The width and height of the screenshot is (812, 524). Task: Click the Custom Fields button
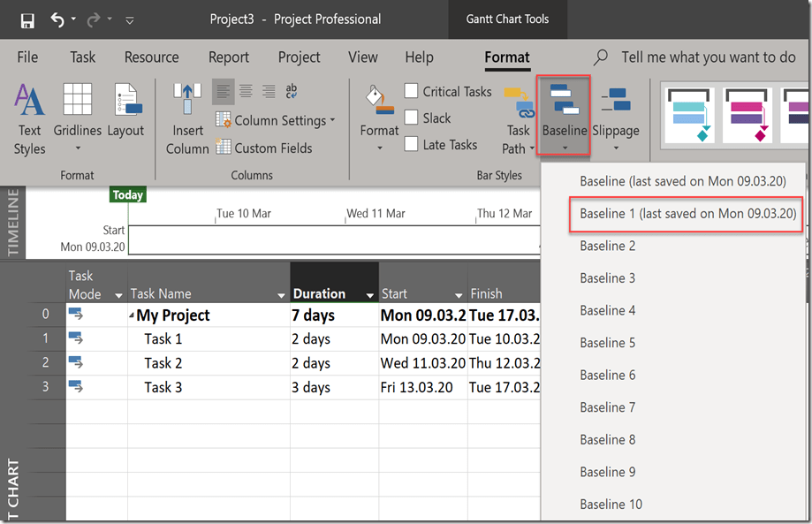264,148
